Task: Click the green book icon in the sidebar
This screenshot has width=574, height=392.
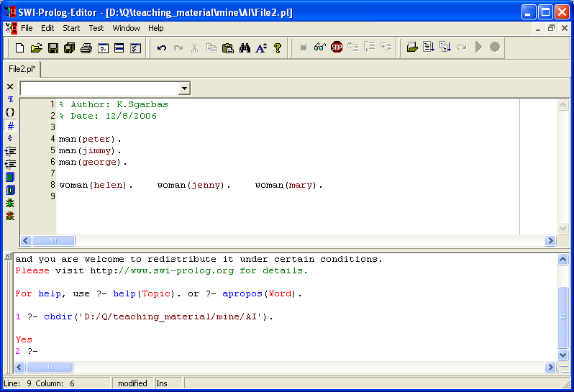Action: tap(10, 177)
